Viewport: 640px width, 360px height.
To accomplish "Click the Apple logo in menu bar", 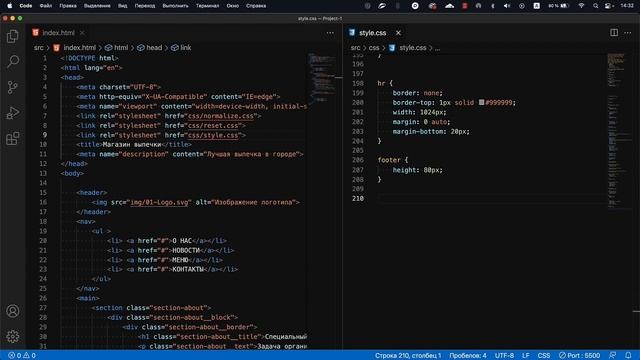I will tap(9, 6).
